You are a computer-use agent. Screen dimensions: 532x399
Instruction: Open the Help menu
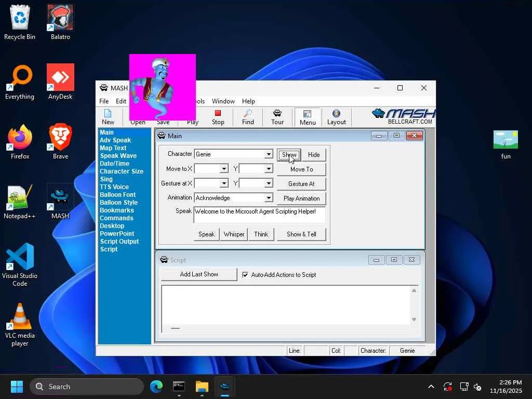coord(248,101)
